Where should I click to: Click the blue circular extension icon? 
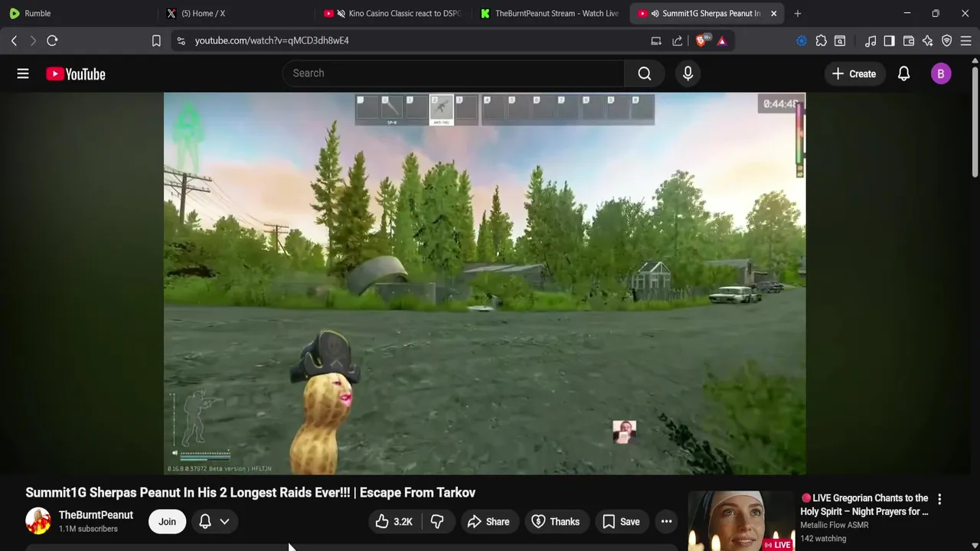pyautogui.click(x=802, y=41)
